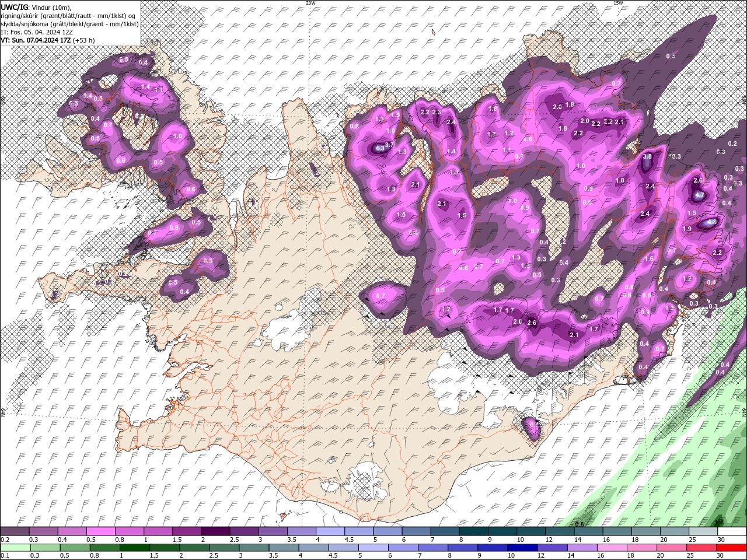Select the dark teal snow swatch labeled 8

473,531
